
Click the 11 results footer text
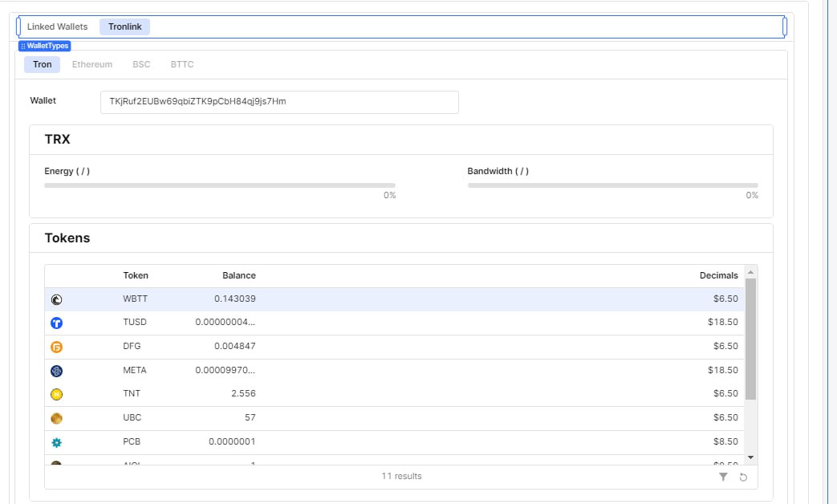coord(401,477)
